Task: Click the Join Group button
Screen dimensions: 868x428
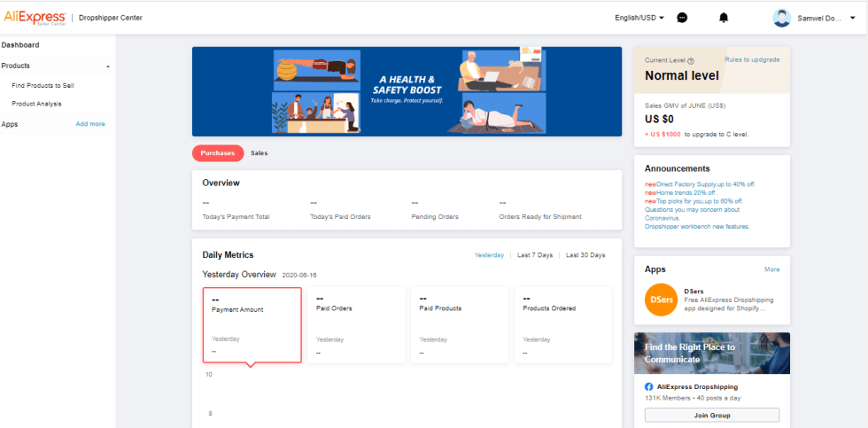Action: (x=712, y=416)
